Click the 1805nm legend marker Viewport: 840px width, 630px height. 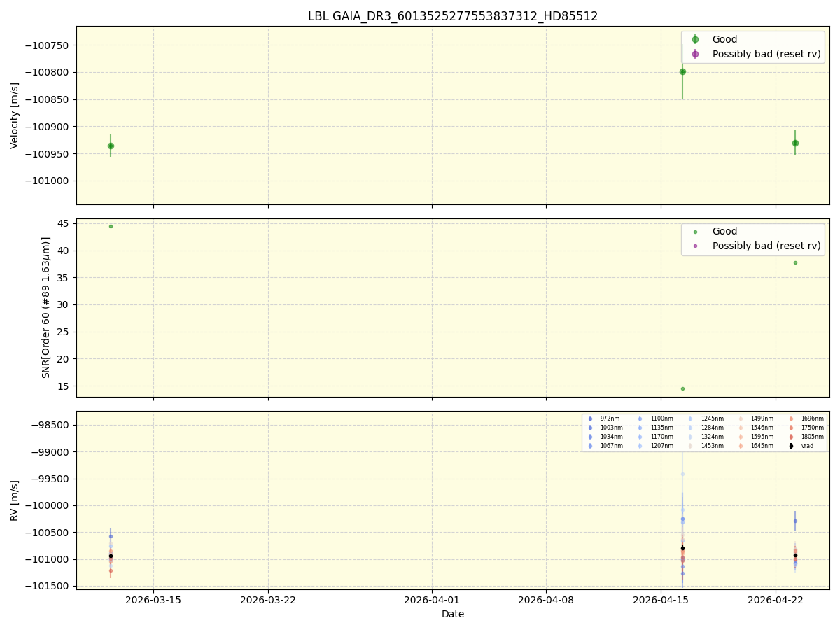click(x=791, y=437)
